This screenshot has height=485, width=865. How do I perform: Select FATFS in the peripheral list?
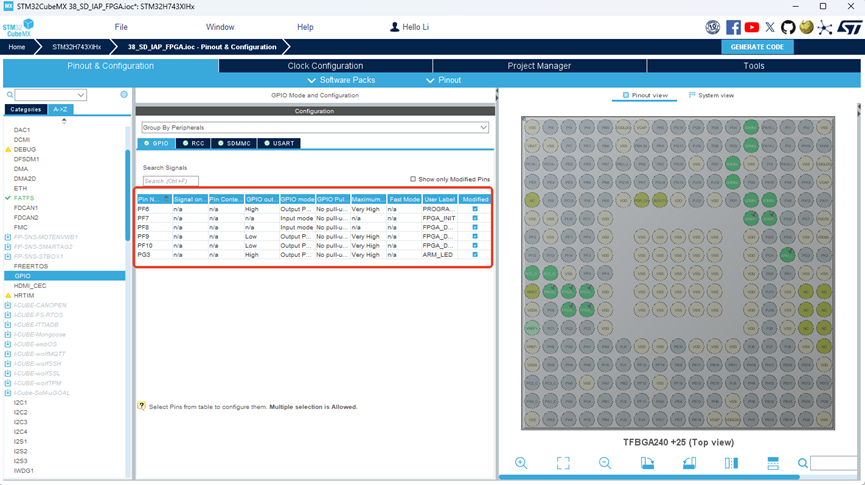pos(24,198)
